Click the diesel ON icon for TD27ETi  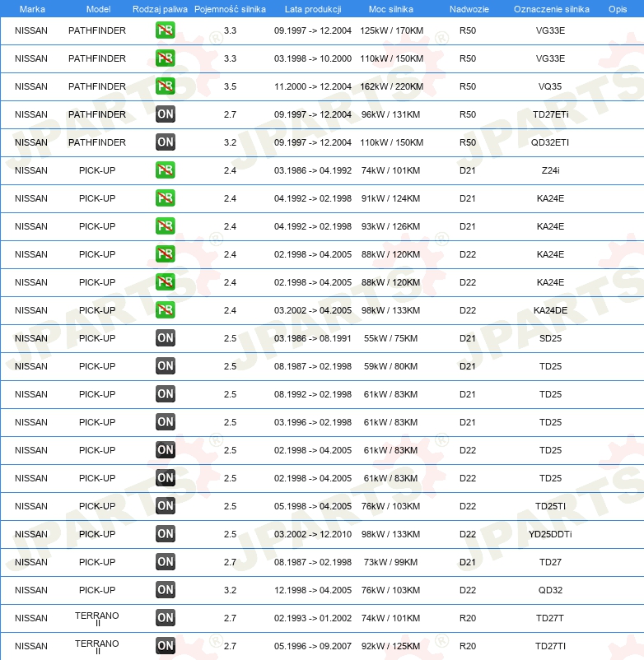(x=165, y=114)
